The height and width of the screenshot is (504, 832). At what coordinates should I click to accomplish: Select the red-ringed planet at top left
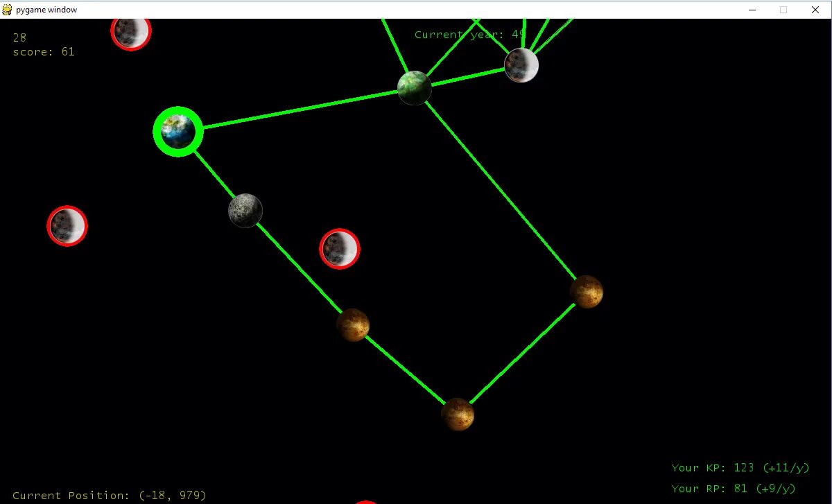[x=131, y=33]
